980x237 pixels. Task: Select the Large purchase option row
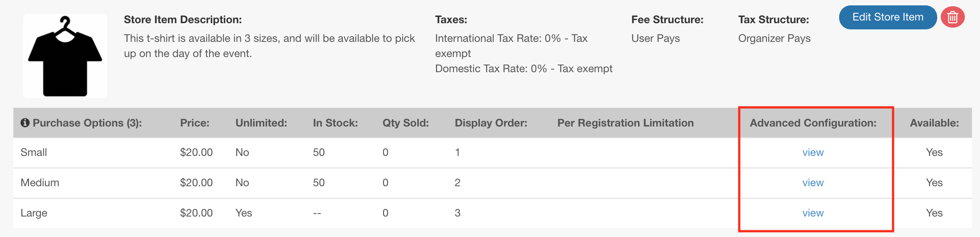[34, 213]
